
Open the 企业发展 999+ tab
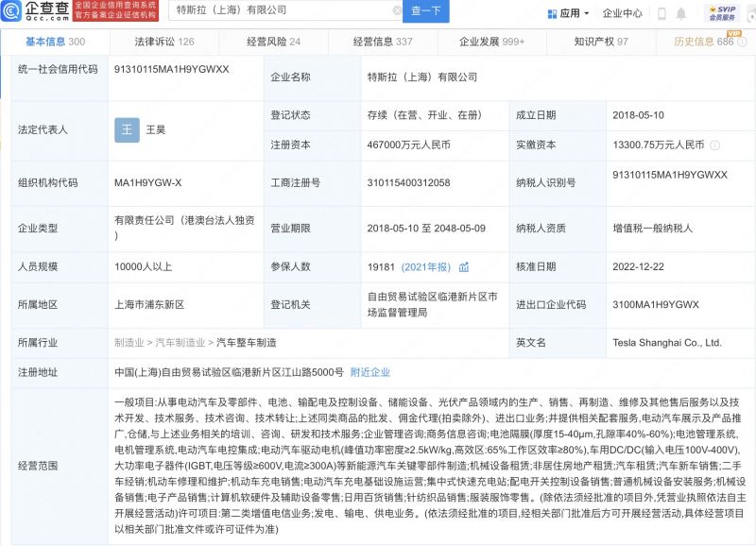[491, 42]
